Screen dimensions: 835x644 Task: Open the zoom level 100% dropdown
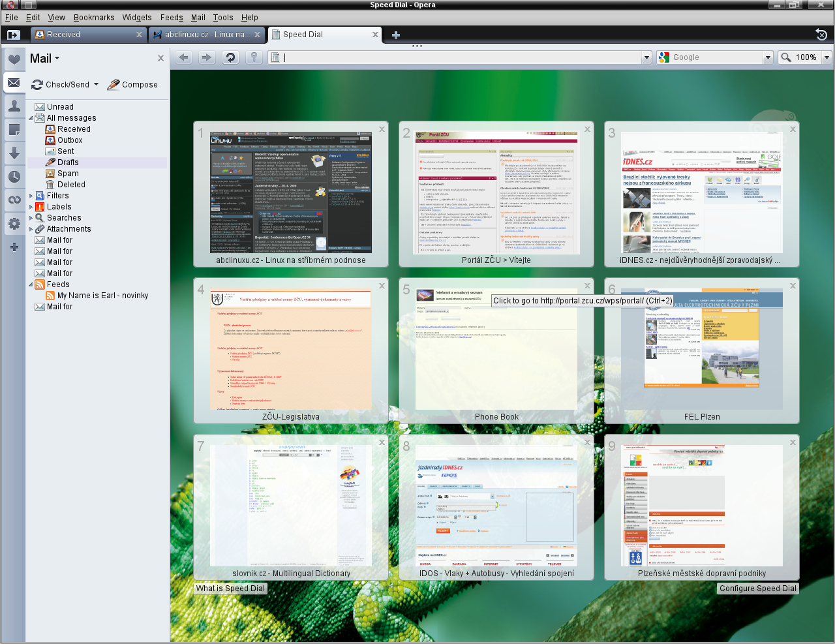point(827,57)
